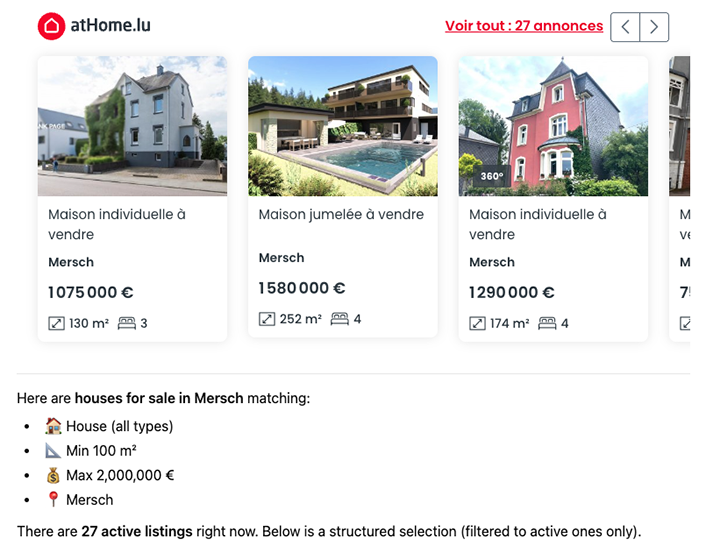Click bed icon next to 3 bedrooms
The height and width of the screenshot is (553, 706).
tap(126, 323)
